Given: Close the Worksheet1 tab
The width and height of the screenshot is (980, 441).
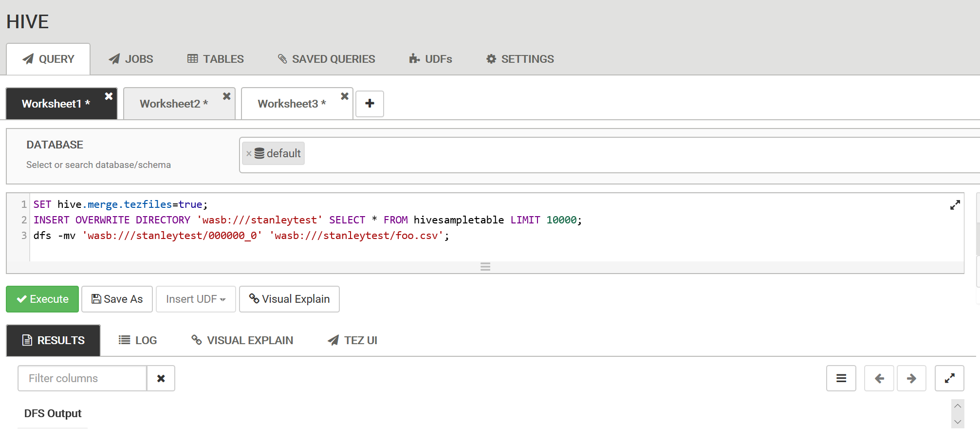Looking at the screenshot, I should [109, 96].
